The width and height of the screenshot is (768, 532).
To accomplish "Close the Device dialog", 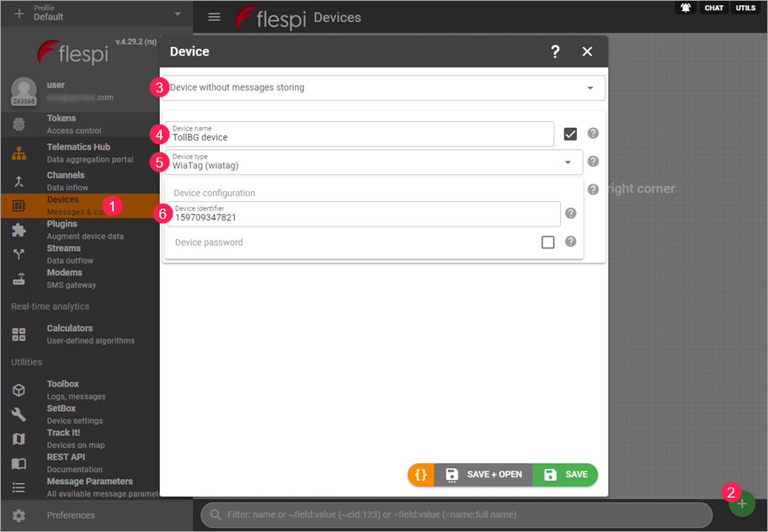I will 587,51.
